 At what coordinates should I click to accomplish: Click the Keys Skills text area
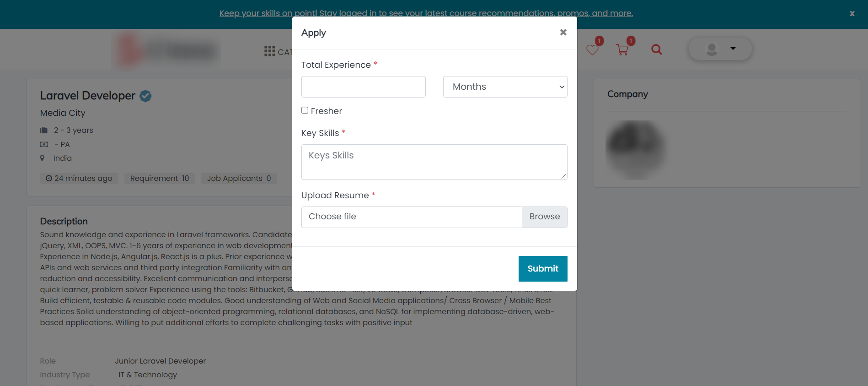tap(434, 162)
